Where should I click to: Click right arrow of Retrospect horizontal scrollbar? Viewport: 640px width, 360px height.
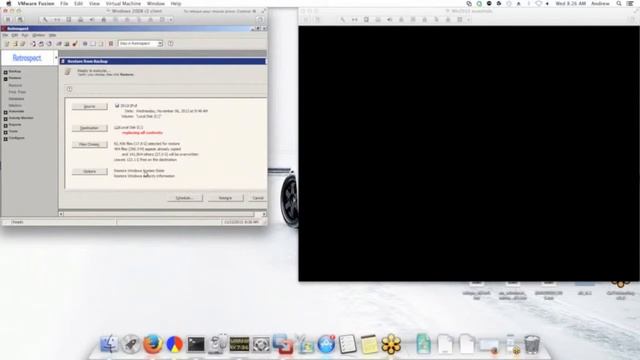pyautogui.click(x=264, y=214)
